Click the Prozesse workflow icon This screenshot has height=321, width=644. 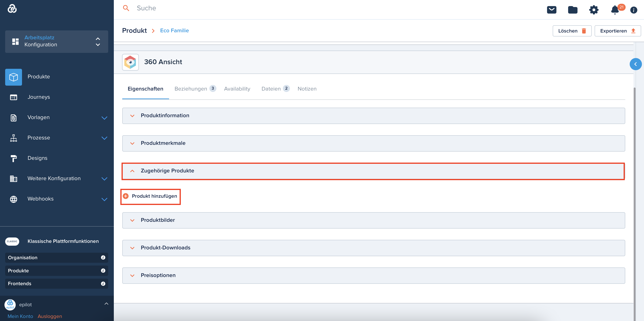[14, 138]
